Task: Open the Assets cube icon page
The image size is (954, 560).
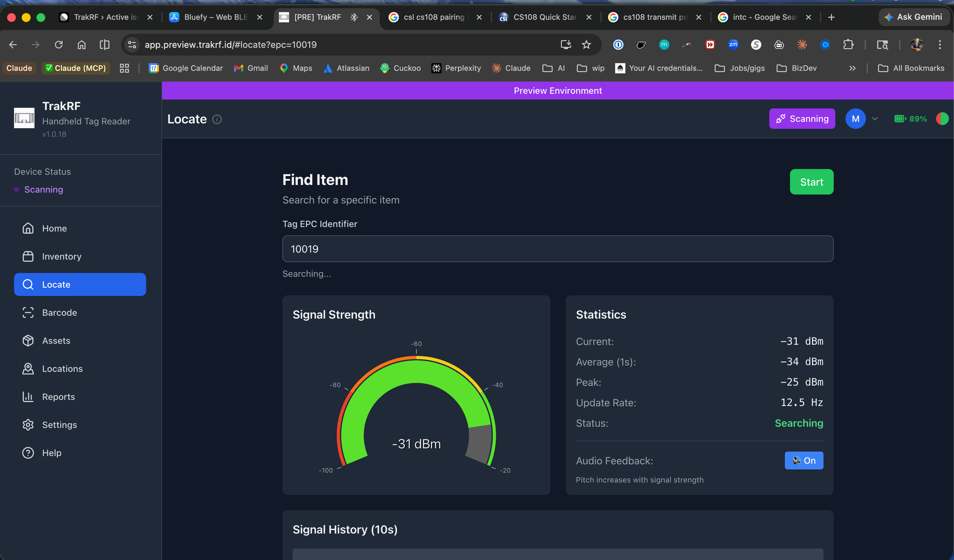Action: pyautogui.click(x=56, y=341)
